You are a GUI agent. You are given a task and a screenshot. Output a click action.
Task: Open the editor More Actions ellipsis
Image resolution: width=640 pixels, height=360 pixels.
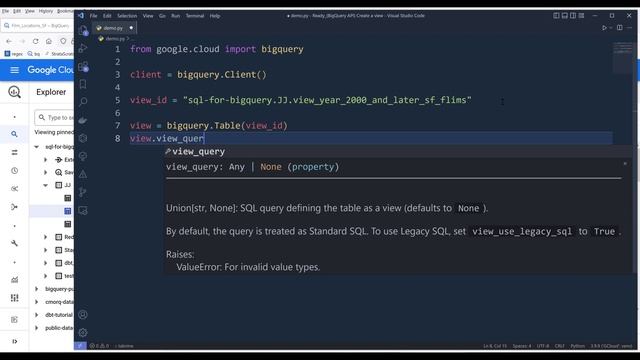630,28
